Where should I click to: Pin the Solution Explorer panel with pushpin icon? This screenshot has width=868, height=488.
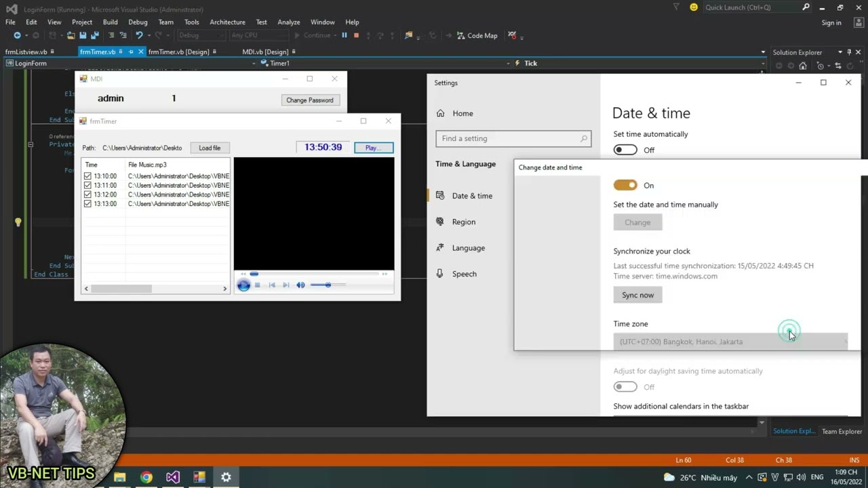[x=849, y=52]
